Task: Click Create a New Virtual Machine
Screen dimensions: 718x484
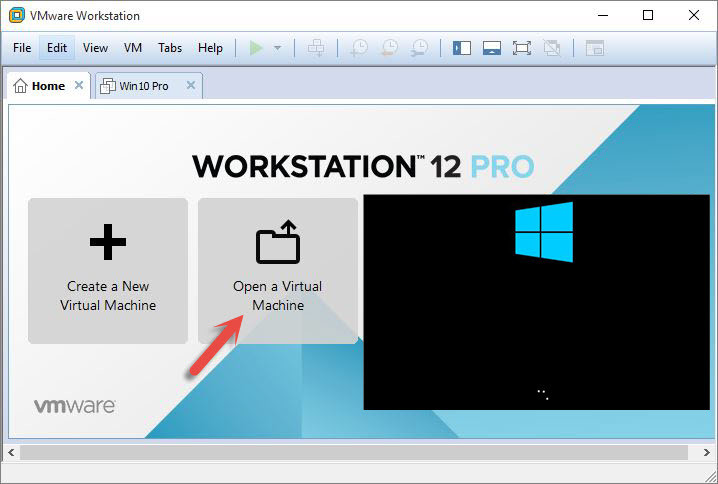Action: (108, 271)
